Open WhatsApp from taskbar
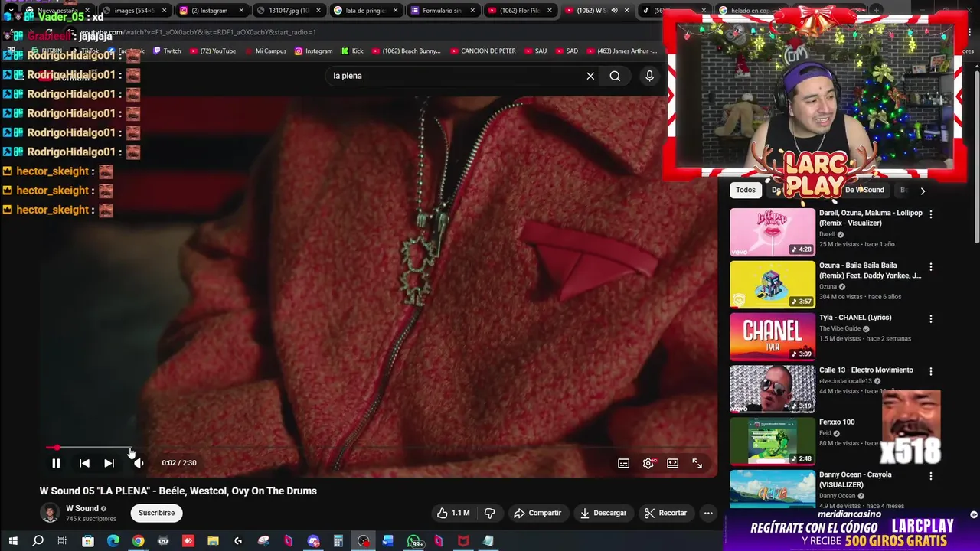 pyautogui.click(x=414, y=542)
